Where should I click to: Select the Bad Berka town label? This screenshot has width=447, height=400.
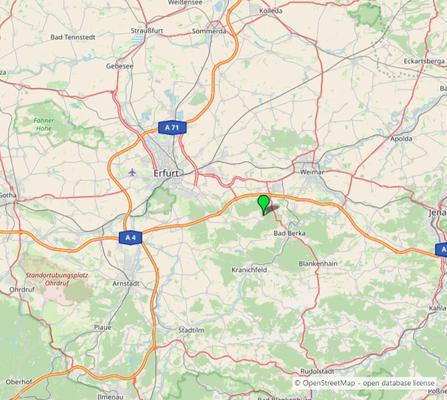tap(289, 233)
